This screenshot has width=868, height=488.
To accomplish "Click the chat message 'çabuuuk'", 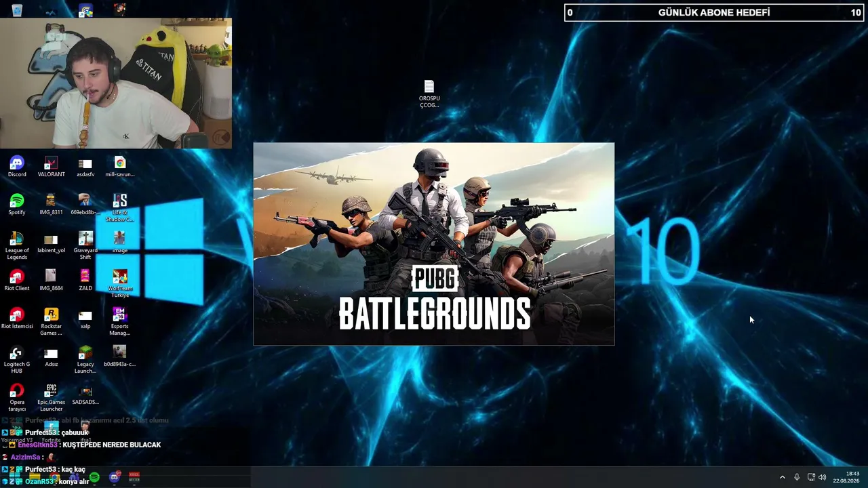I will click(75, 432).
